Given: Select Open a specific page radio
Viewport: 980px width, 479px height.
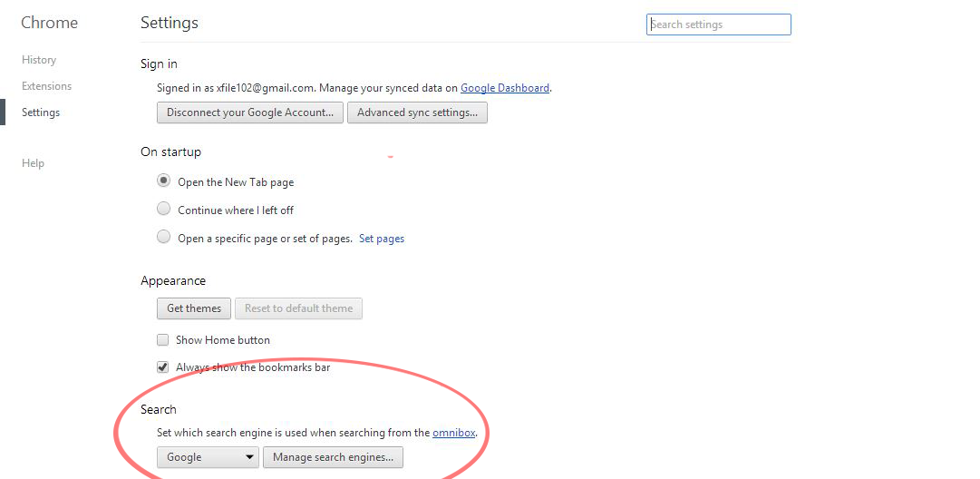Looking at the screenshot, I should [163, 237].
